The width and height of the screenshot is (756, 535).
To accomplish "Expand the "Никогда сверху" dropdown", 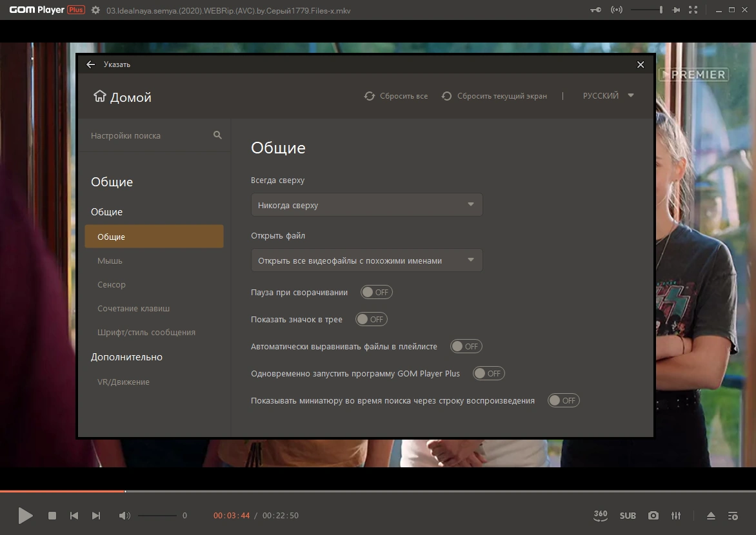I will 366,205.
